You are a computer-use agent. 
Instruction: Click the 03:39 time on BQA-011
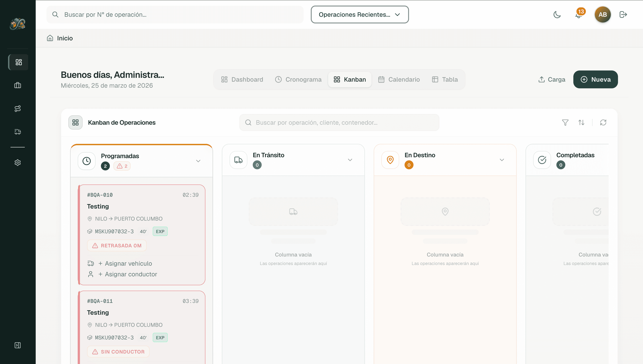[190, 301]
